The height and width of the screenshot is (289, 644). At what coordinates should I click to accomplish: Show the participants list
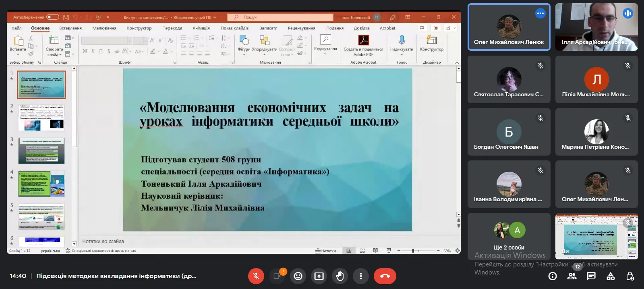point(572,276)
